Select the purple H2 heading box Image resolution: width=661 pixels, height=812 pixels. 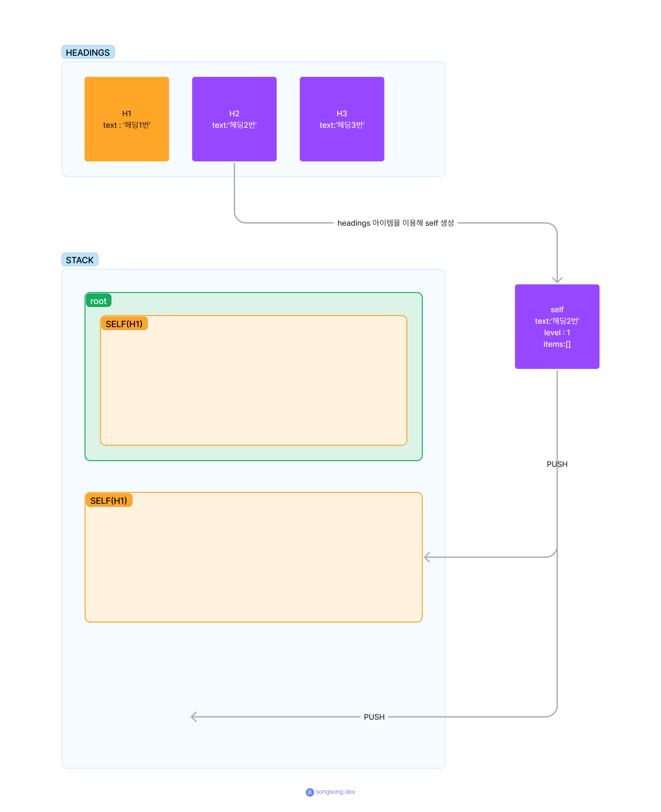234,119
